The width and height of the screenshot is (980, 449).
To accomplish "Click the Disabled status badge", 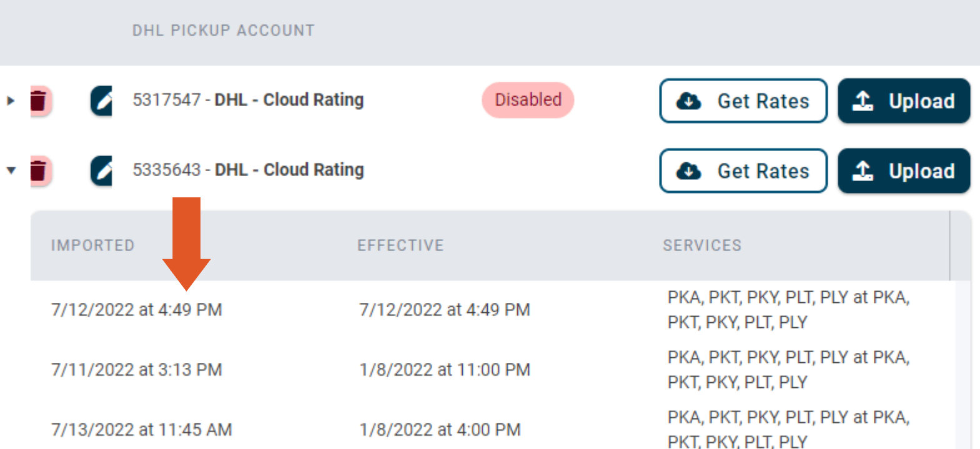I will [x=528, y=100].
